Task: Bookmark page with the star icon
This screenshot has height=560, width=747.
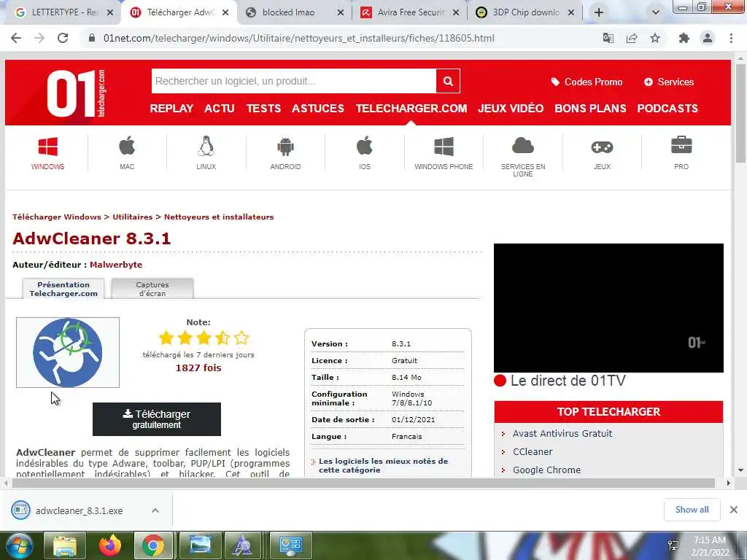Action: point(655,38)
